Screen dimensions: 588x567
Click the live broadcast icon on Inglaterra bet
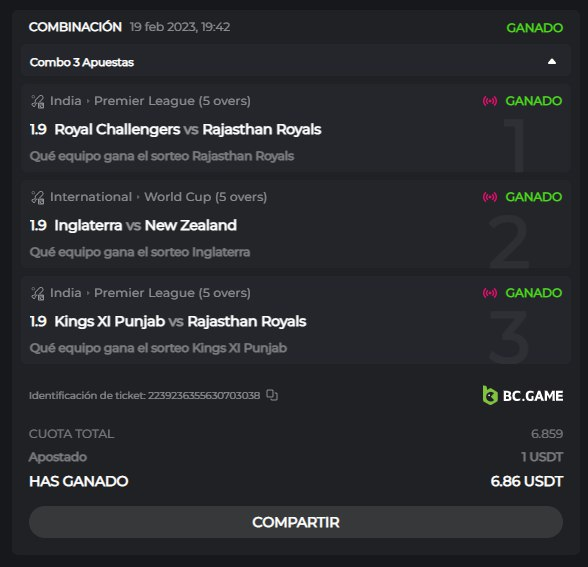[x=490, y=197]
